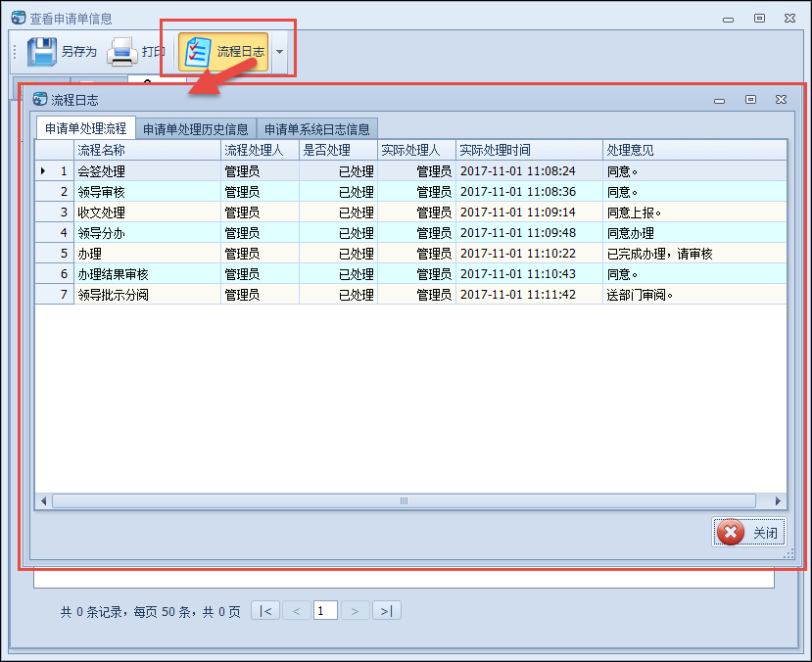Sort by 流程处理人 column header

(260, 150)
